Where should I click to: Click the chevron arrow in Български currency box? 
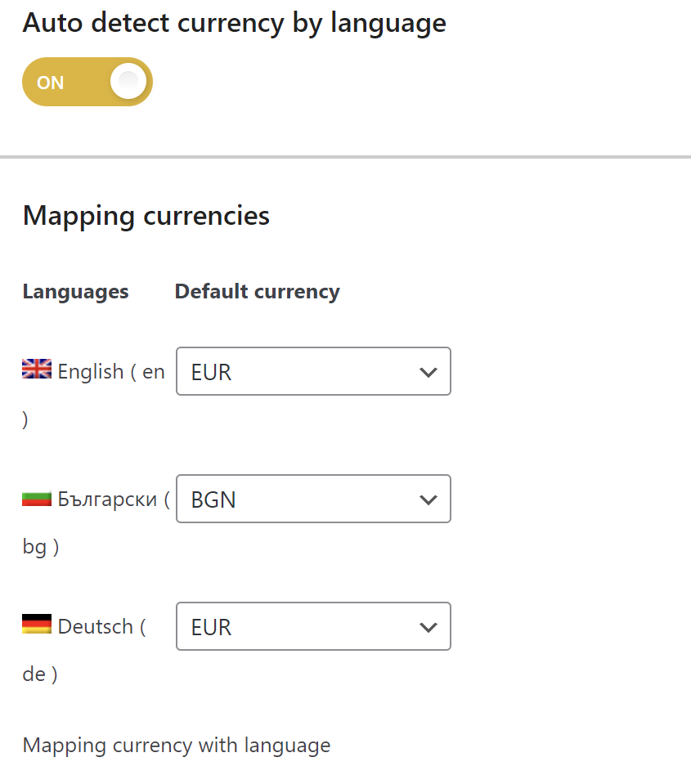coord(428,500)
